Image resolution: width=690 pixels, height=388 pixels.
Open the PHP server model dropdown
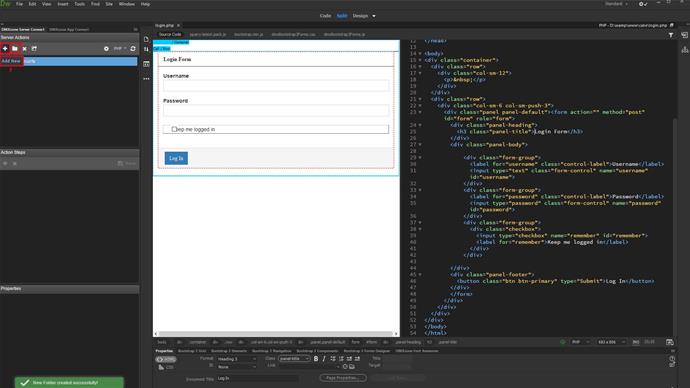[x=120, y=48]
